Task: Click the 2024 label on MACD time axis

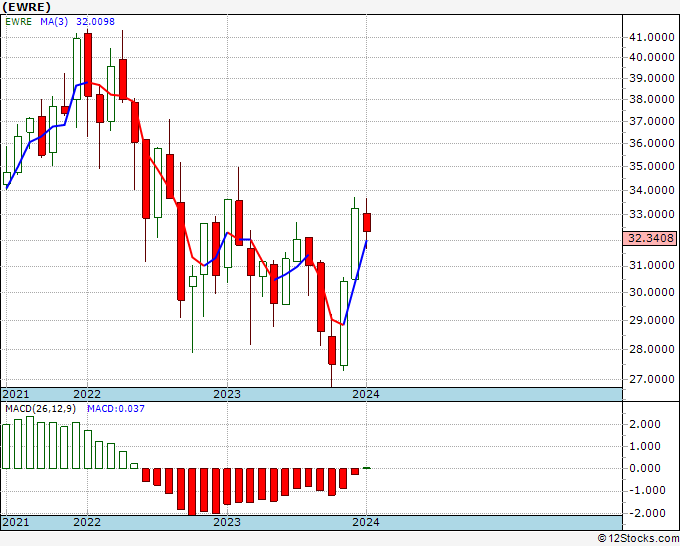Action: click(x=366, y=522)
